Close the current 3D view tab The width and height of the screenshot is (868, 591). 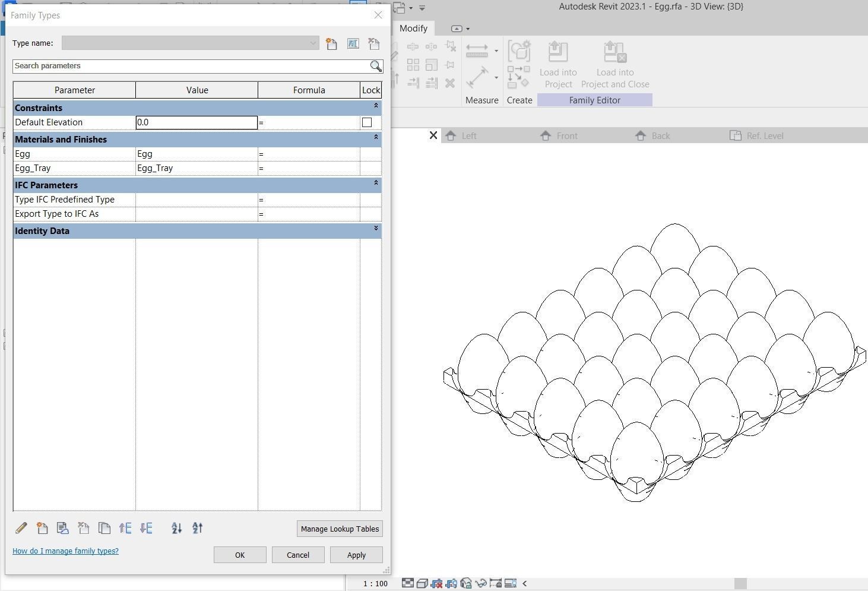(433, 135)
